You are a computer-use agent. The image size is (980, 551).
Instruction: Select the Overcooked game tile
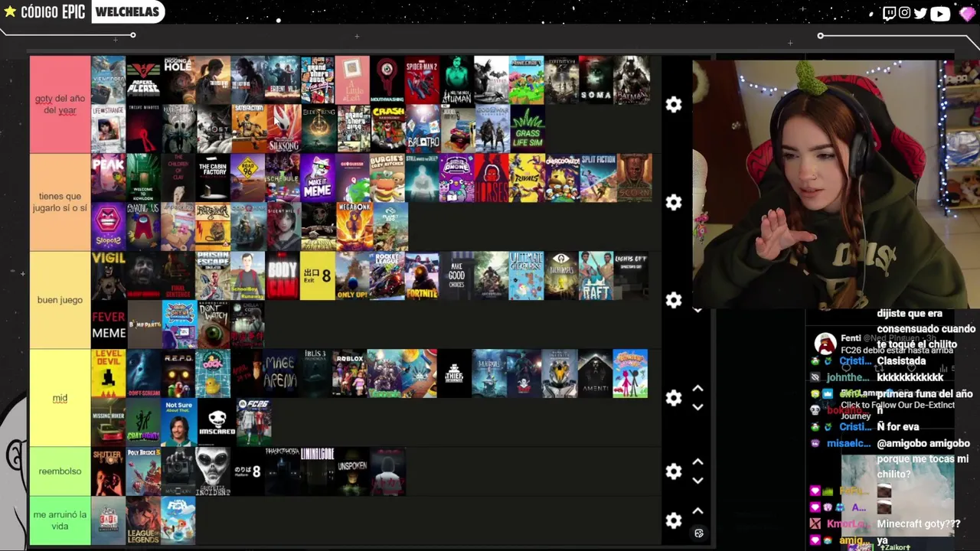tap(562, 178)
